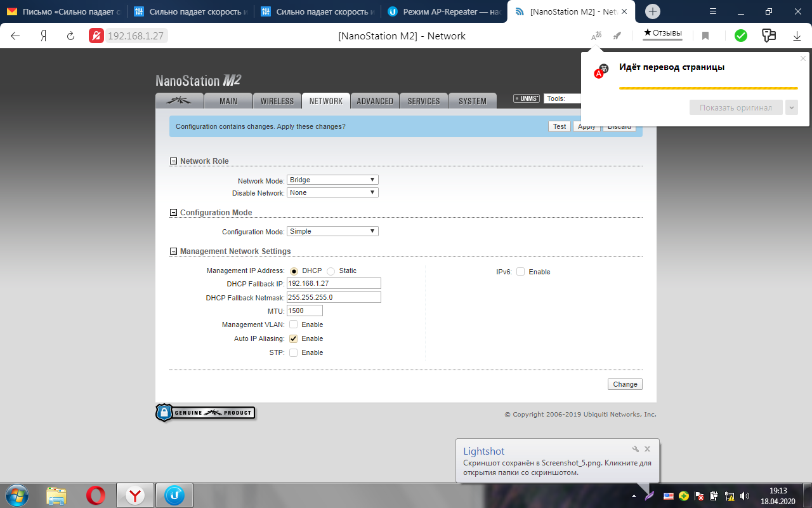Image resolution: width=812 pixels, height=508 pixels.
Task: Reload the current page
Action: pos(71,36)
